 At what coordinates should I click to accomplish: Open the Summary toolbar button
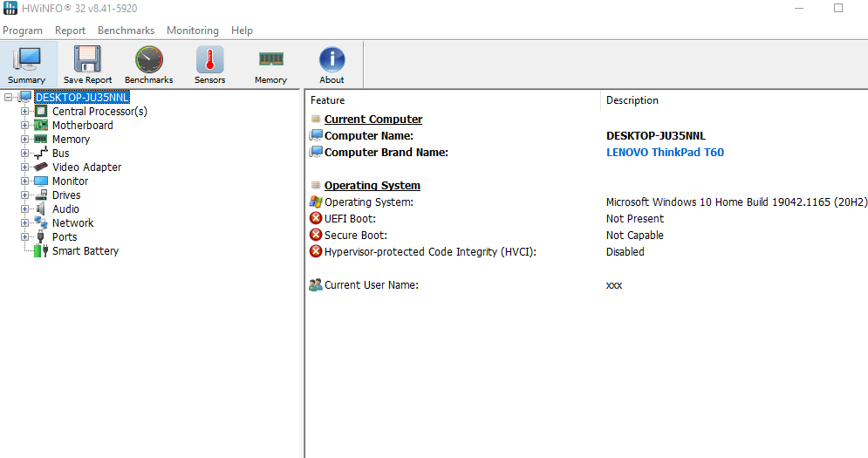tap(28, 65)
